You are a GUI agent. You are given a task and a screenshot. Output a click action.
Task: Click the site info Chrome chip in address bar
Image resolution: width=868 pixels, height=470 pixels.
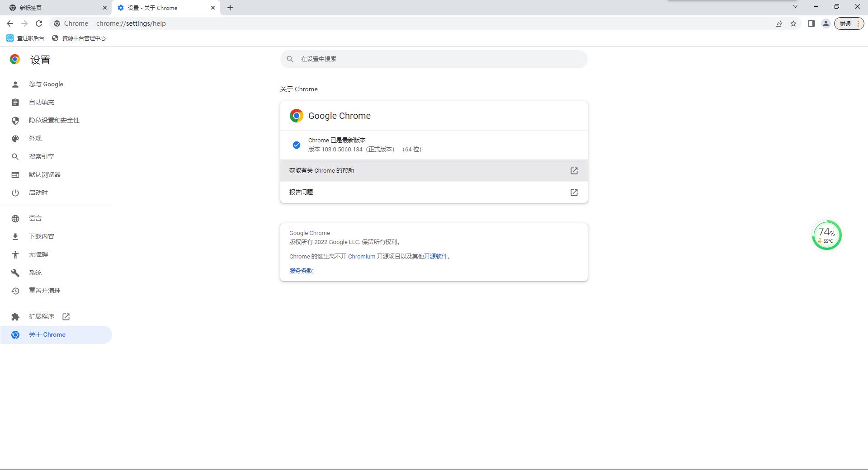(x=71, y=23)
